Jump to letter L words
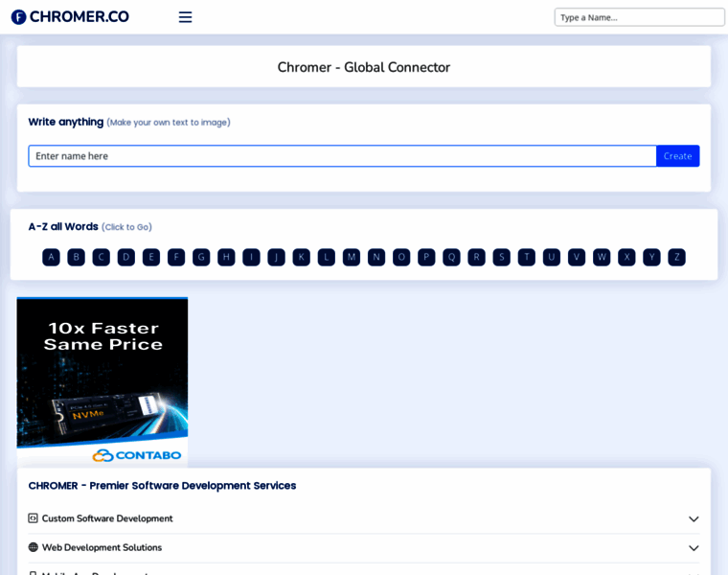Image resolution: width=728 pixels, height=575 pixels. coord(327,257)
